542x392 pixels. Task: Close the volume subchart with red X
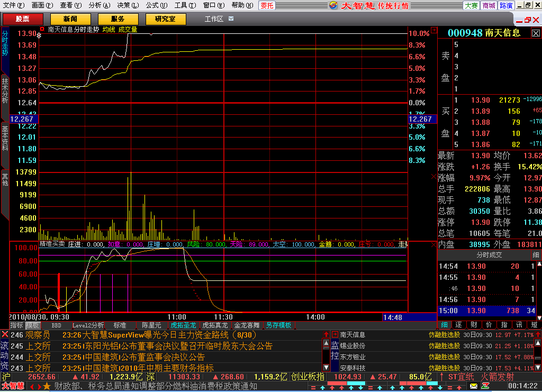pos(434,177)
